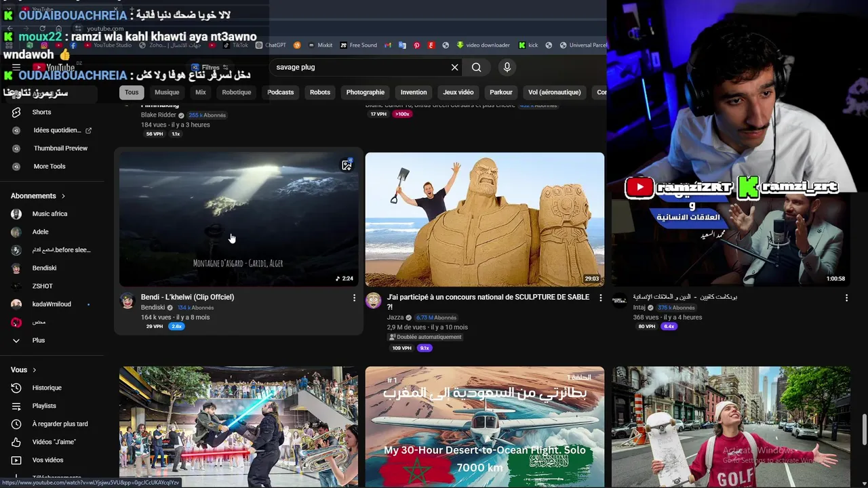Viewport: 868px width, 488px height.
Task: Open Intaj channel name link
Action: [639, 307]
